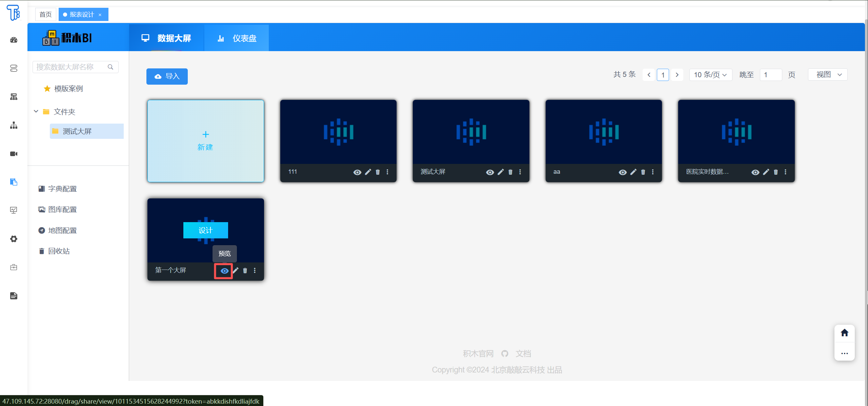
Task: Delete the 测试大屏 dashboard via trash icon
Action: pyautogui.click(x=510, y=172)
